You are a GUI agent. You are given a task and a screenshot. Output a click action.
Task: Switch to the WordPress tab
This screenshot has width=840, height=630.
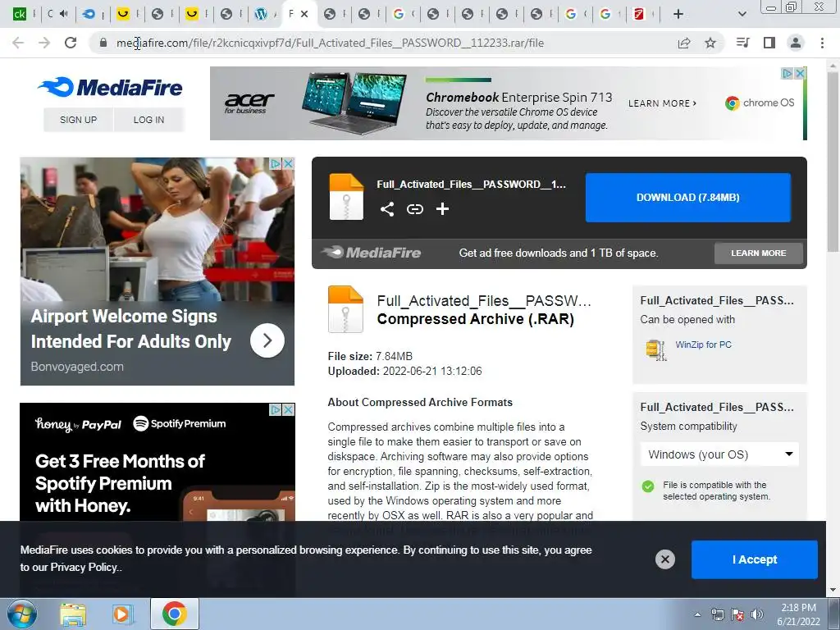pos(261,14)
